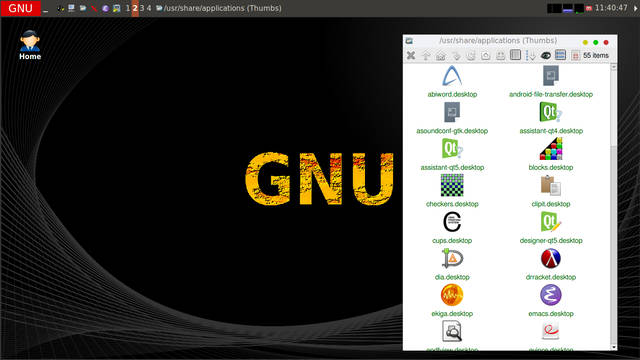Open clipit.desktop clipboard icon
The image size is (640, 360).
click(551, 185)
